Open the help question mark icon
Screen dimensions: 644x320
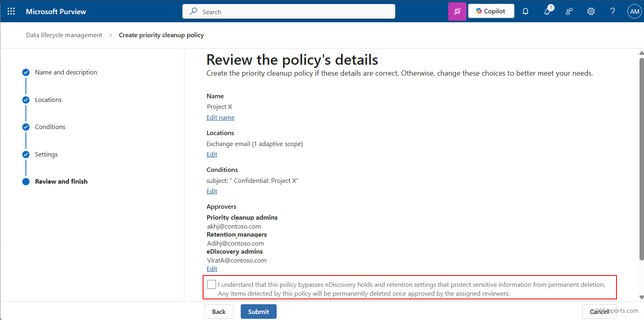pyautogui.click(x=612, y=11)
